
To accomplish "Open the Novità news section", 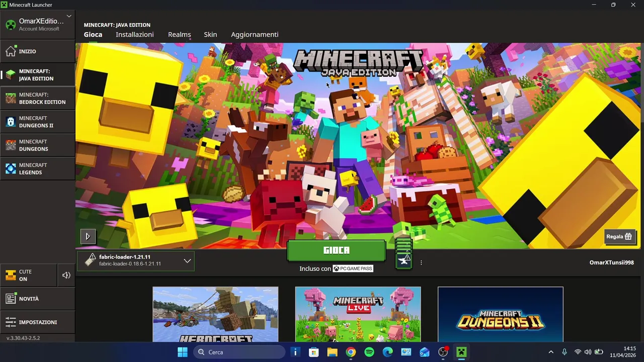I will tap(38, 299).
